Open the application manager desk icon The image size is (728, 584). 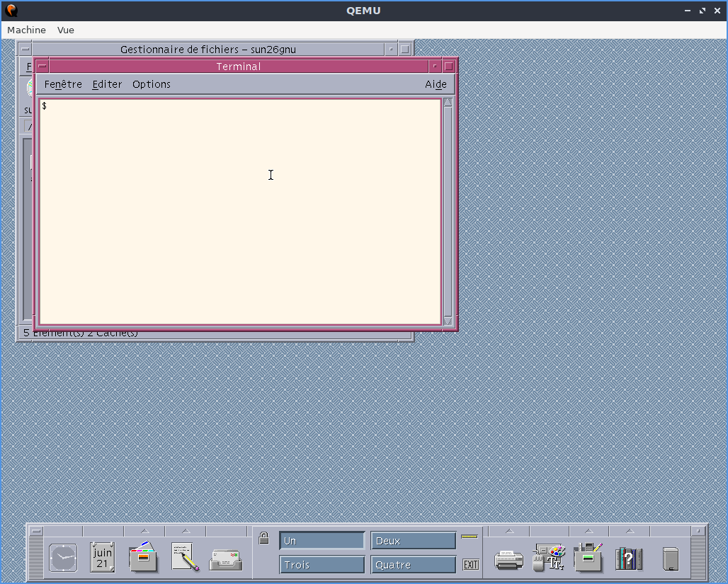tap(588, 557)
